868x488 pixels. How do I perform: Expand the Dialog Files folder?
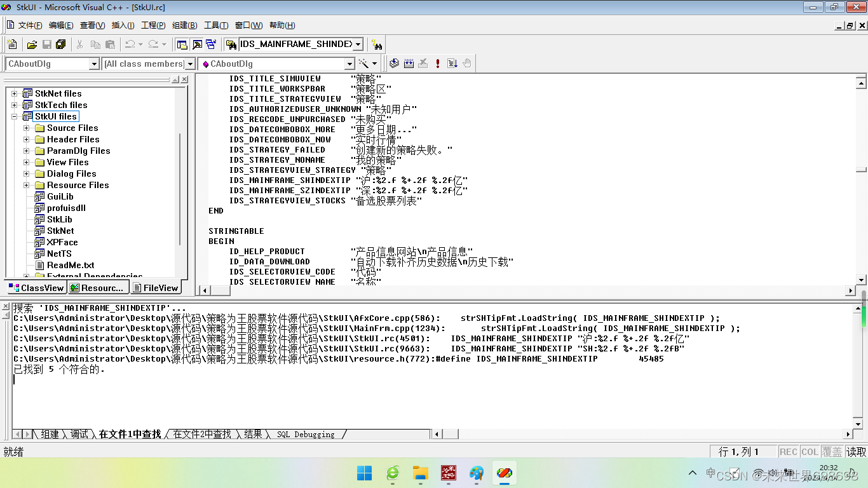[27, 173]
